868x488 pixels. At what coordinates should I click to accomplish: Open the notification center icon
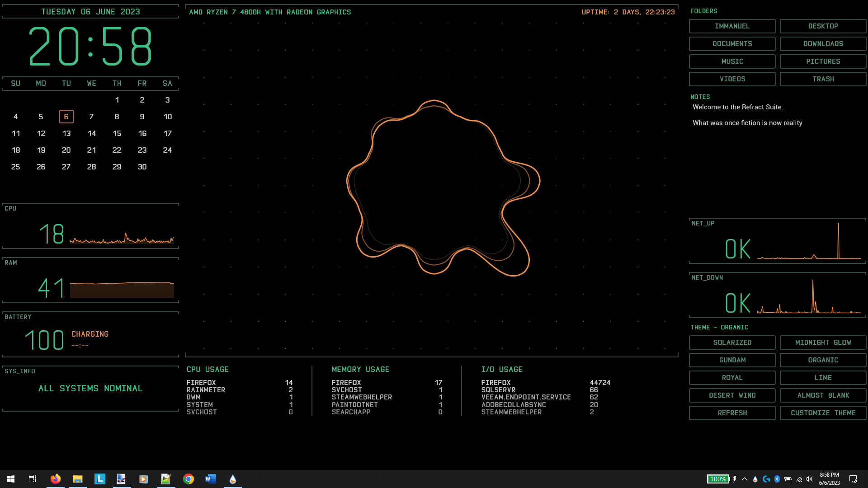853,479
